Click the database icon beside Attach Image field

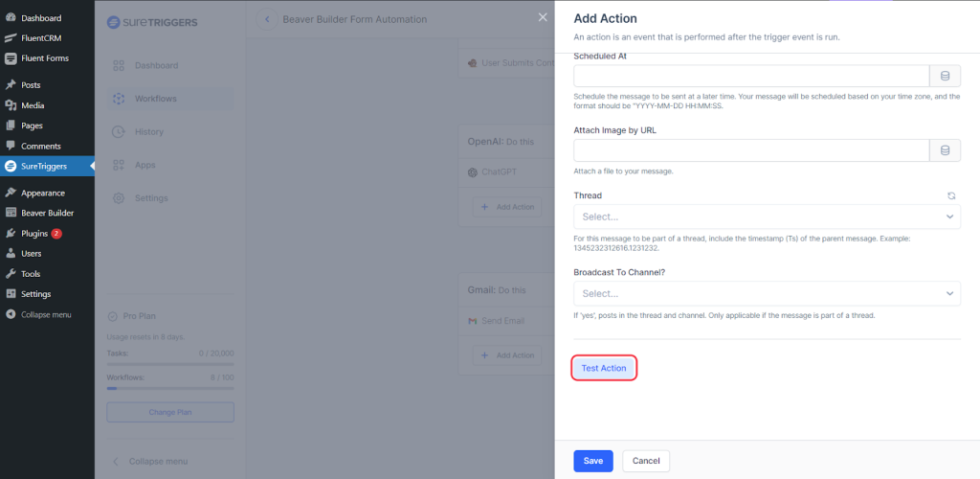click(945, 150)
